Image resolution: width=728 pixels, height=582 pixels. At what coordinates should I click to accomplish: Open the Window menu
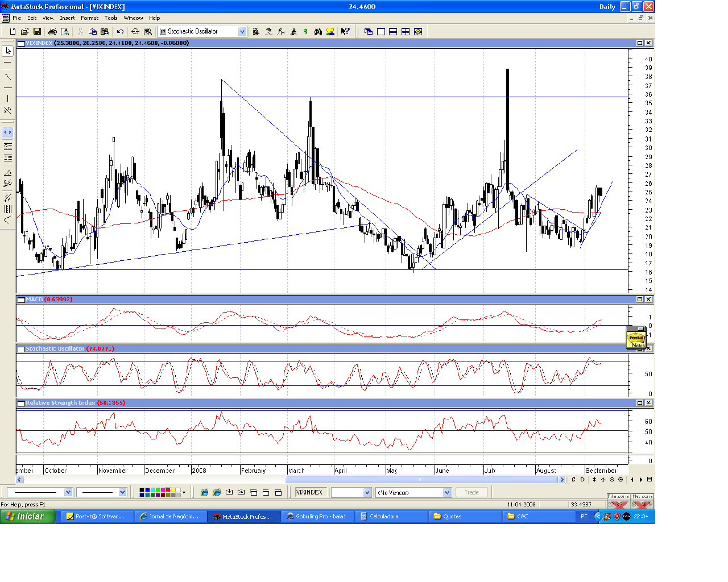click(x=133, y=18)
